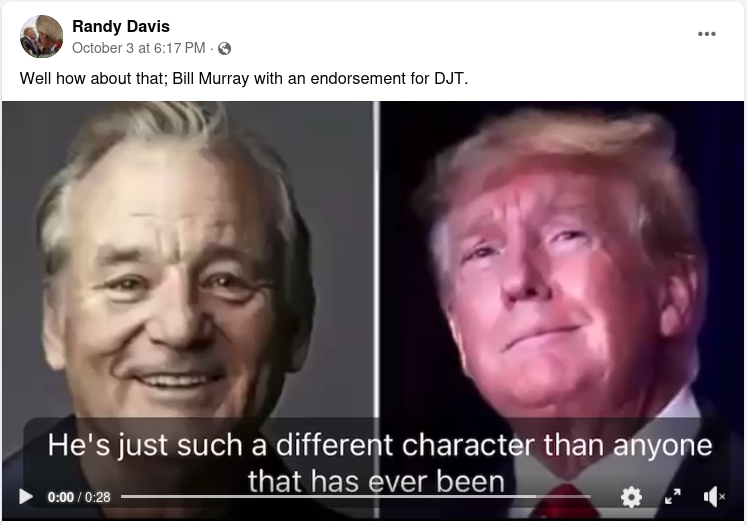Click the red necktie shown in the video
This screenshot has height=525, width=747.
pyautogui.click(x=565, y=501)
